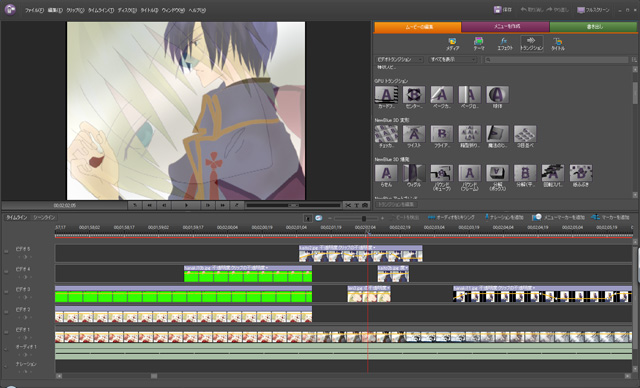Select the purple メニューを作成 tab
The height and width of the screenshot is (388, 640).
pos(505,27)
